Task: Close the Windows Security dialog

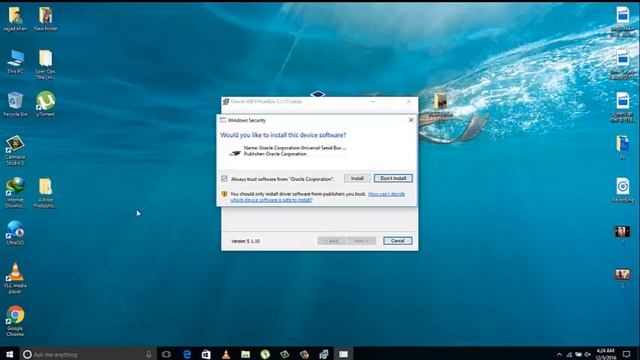Action: [411, 120]
